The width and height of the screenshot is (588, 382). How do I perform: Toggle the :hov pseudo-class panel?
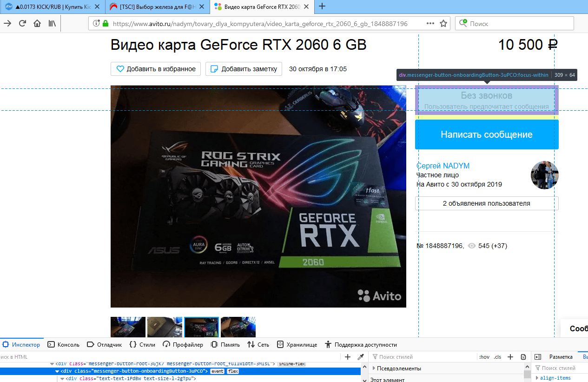[x=484, y=357]
